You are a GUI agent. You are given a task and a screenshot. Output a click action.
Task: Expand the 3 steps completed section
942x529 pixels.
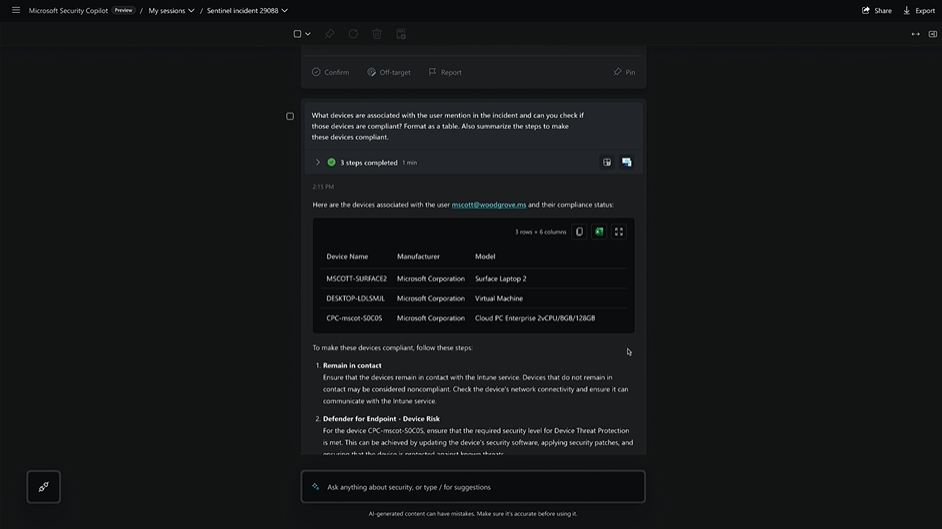pyautogui.click(x=318, y=162)
